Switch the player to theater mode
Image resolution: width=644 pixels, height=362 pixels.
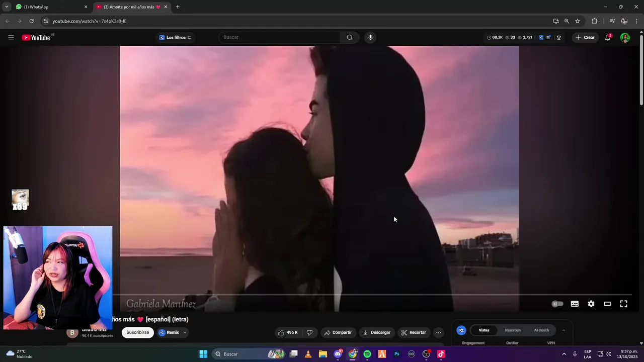click(x=607, y=304)
